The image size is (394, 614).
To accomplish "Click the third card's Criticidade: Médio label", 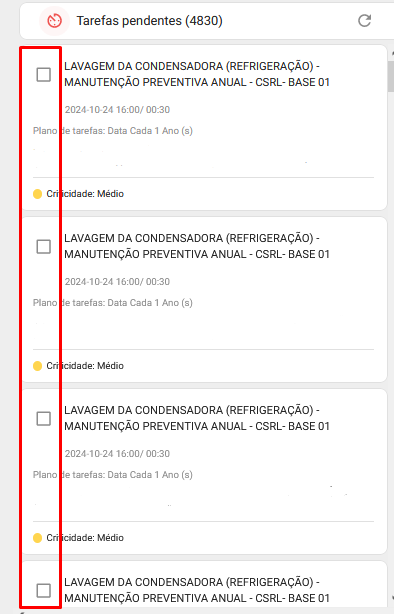I will click(x=85, y=538).
